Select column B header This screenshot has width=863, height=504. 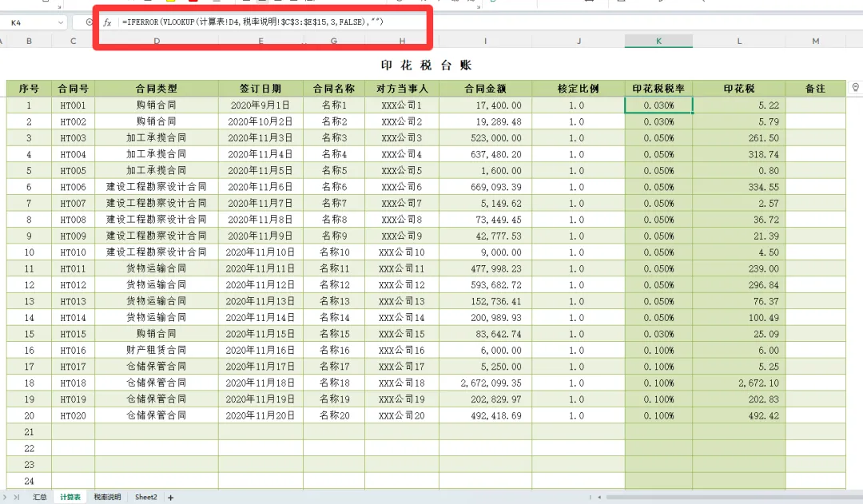tap(29, 41)
